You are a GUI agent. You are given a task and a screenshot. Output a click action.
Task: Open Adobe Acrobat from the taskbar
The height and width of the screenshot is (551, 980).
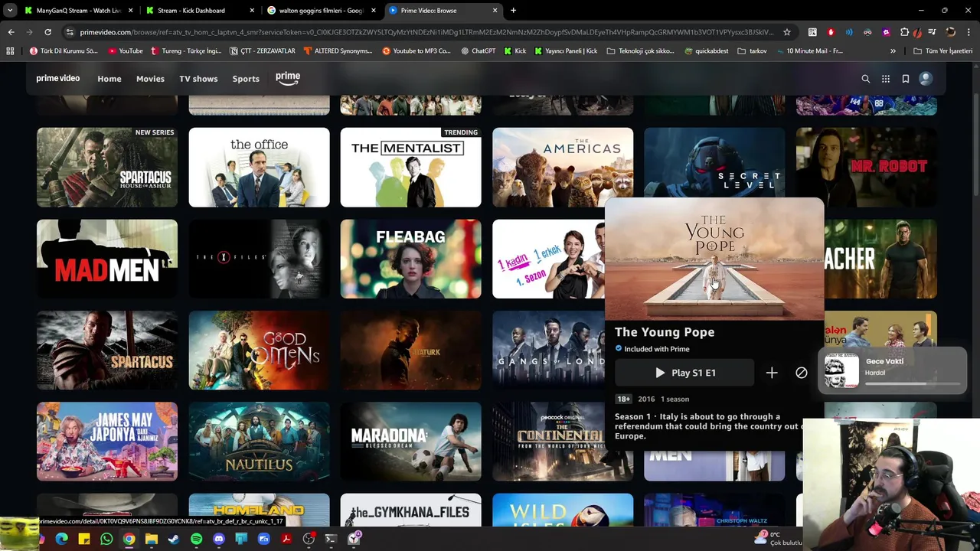286,539
